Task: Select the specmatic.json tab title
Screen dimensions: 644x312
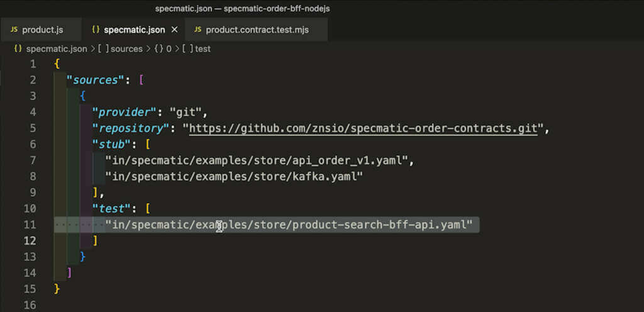Action: pyautogui.click(x=134, y=30)
